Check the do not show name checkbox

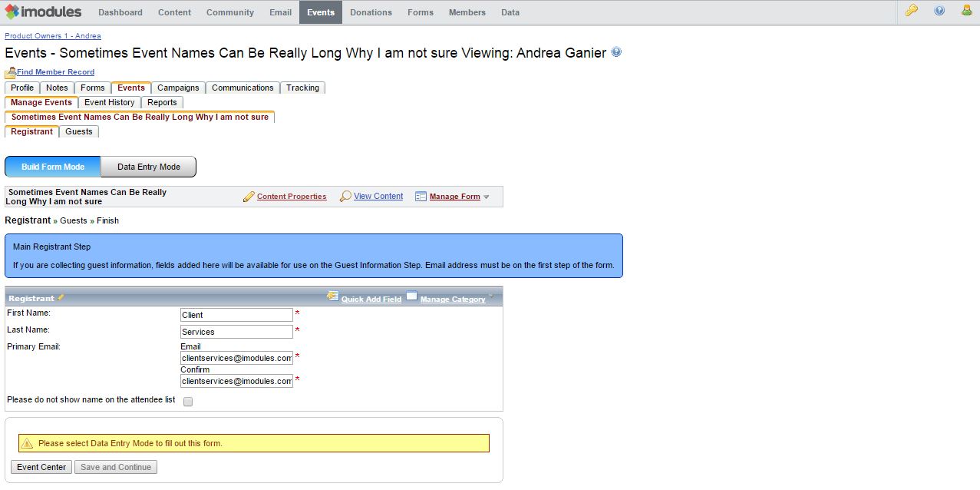point(188,402)
